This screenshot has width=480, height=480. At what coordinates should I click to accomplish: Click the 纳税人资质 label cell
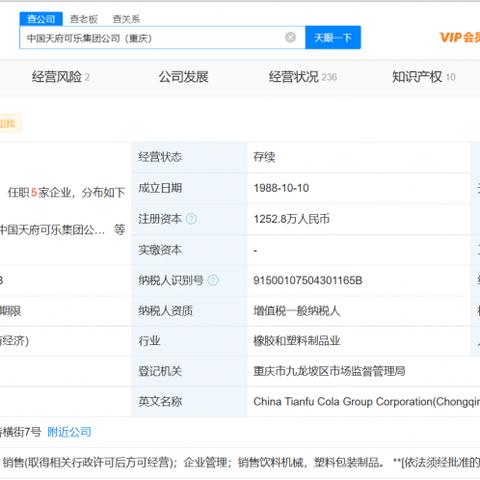pos(190,311)
